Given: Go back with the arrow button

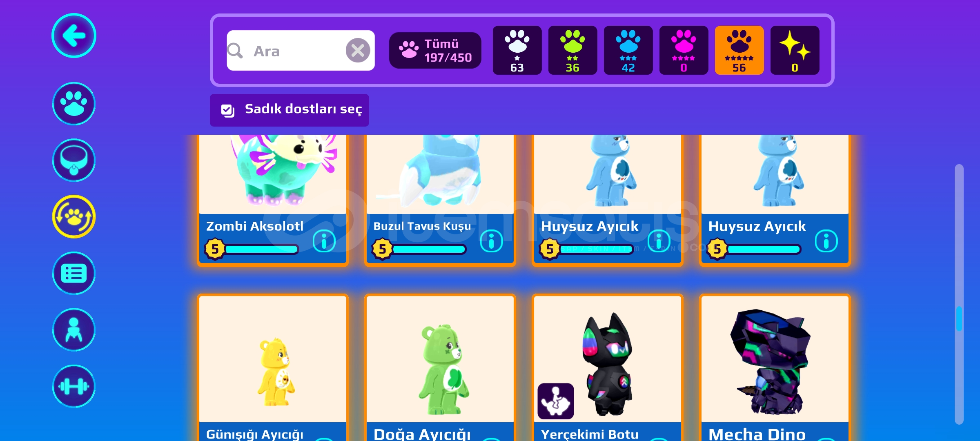Looking at the screenshot, I should (x=74, y=36).
